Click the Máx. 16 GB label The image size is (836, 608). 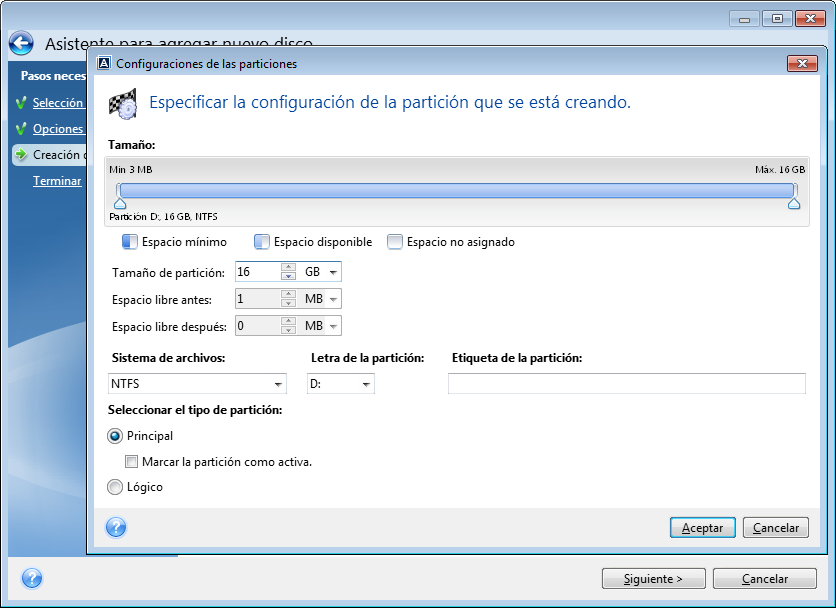click(x=780, y=170)
